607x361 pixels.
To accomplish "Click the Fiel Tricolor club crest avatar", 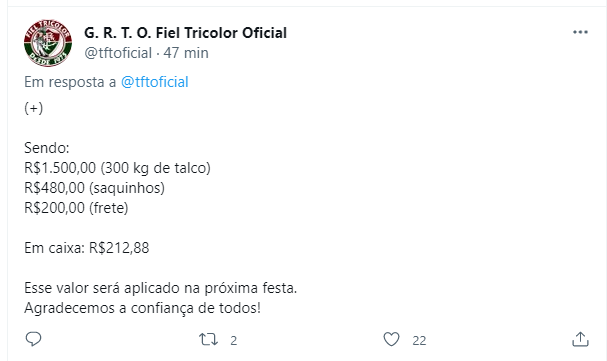I will tap(48, 43).
